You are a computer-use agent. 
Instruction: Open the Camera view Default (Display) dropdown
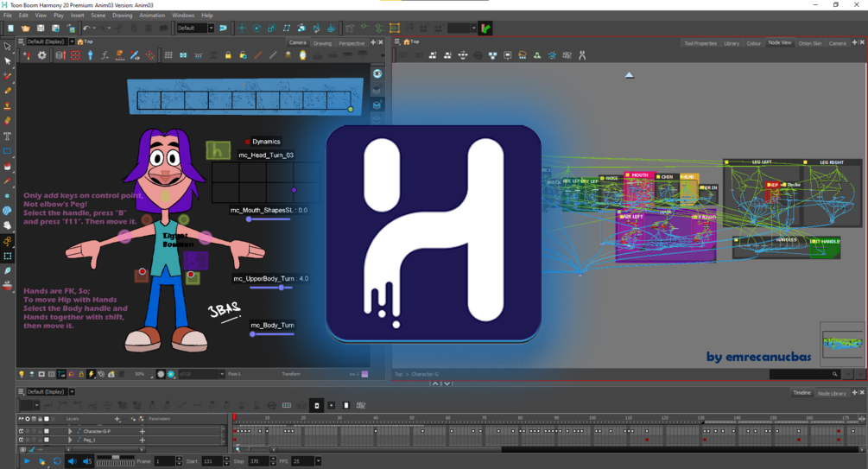pos(72,41)
